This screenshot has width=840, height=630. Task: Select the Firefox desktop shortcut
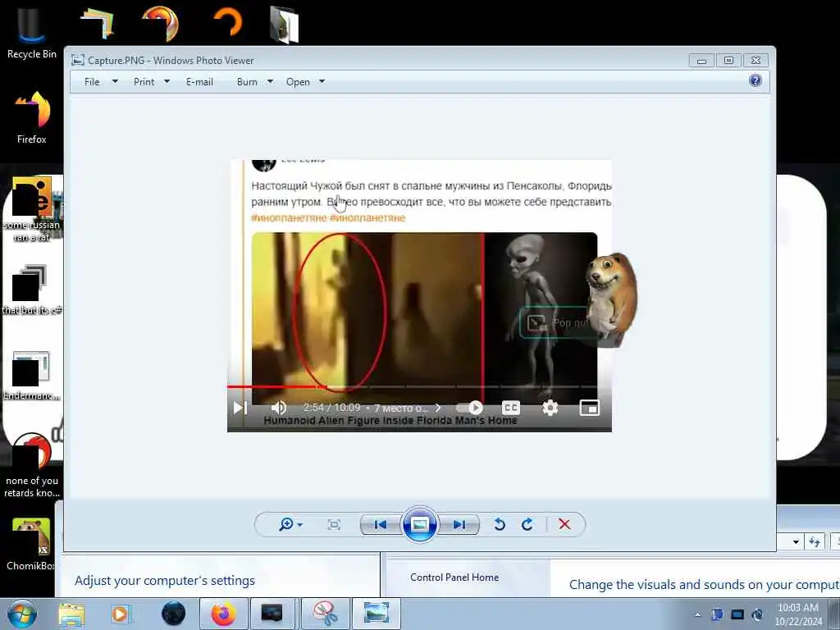pyautogui.click(x=32, y=118)
